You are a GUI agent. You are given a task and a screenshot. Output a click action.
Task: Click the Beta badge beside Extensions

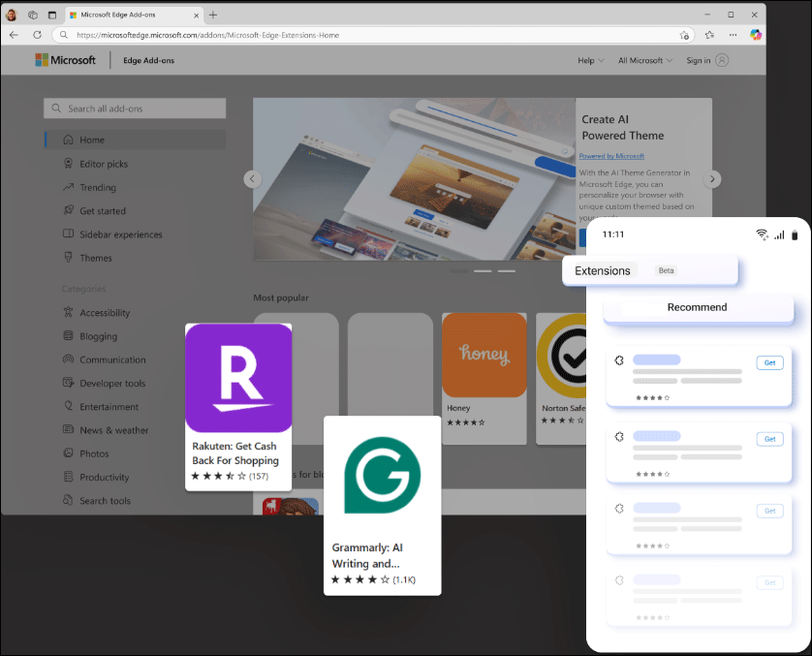(x=666, y=270)
